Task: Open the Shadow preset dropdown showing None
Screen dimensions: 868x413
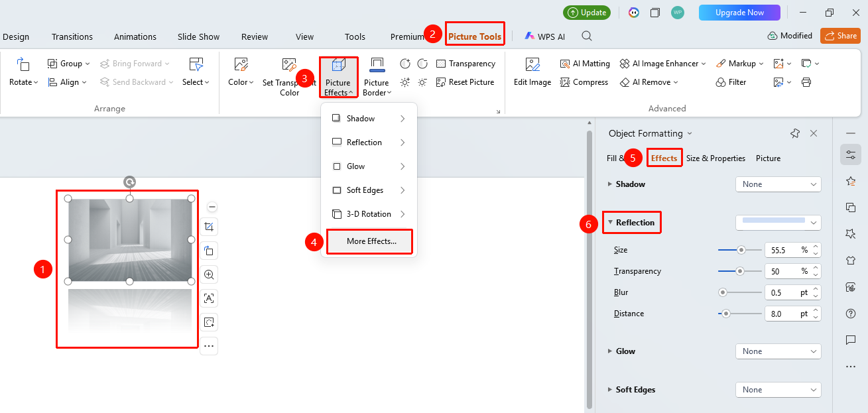Action: pos(778,184)
